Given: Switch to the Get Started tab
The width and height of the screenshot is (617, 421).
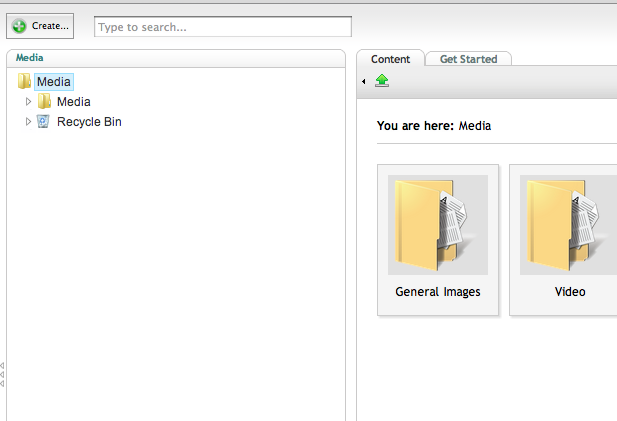Looking at the screenshot, I should pyautogui.click(x=469, y=59).
